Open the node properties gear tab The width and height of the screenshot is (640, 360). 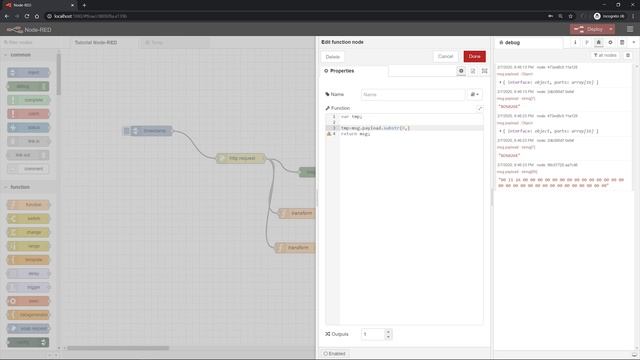[x=461, y=71]
